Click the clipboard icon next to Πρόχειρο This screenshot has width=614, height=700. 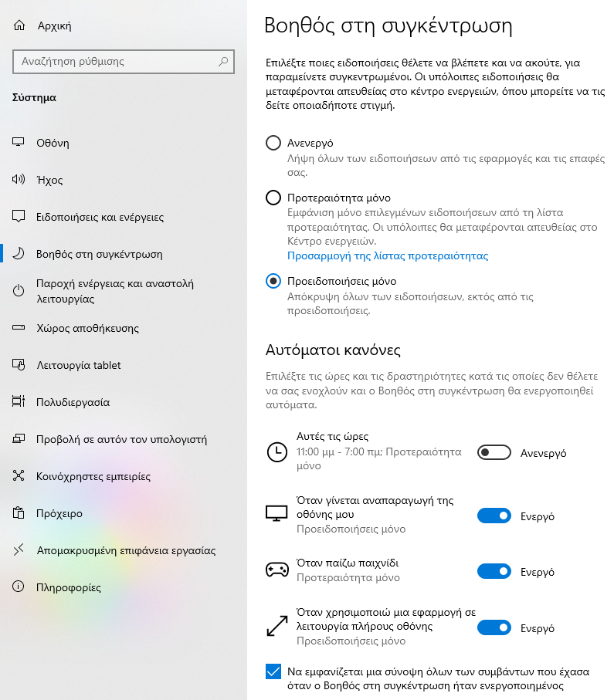click(x=19, y=513)
